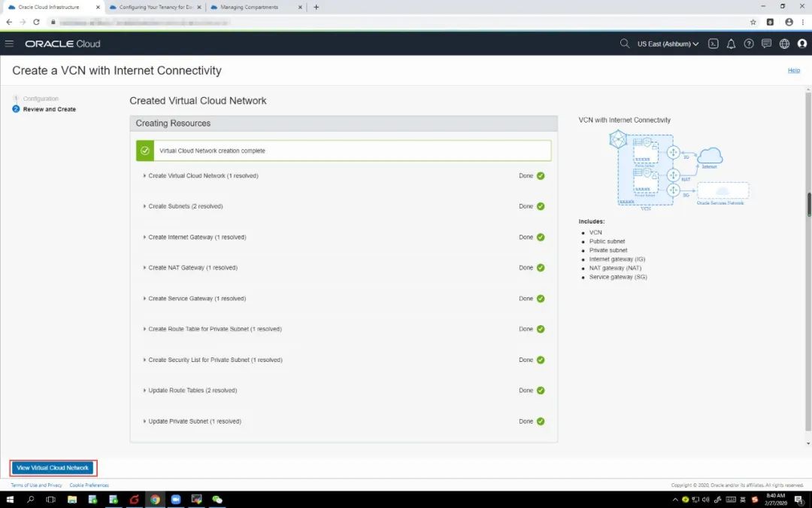
Task: Open the announcements bell icon
Action: 731,44
